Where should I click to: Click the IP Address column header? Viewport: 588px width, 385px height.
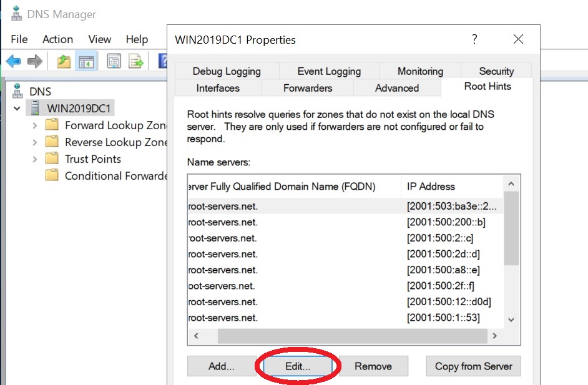(x=452, y=187)
